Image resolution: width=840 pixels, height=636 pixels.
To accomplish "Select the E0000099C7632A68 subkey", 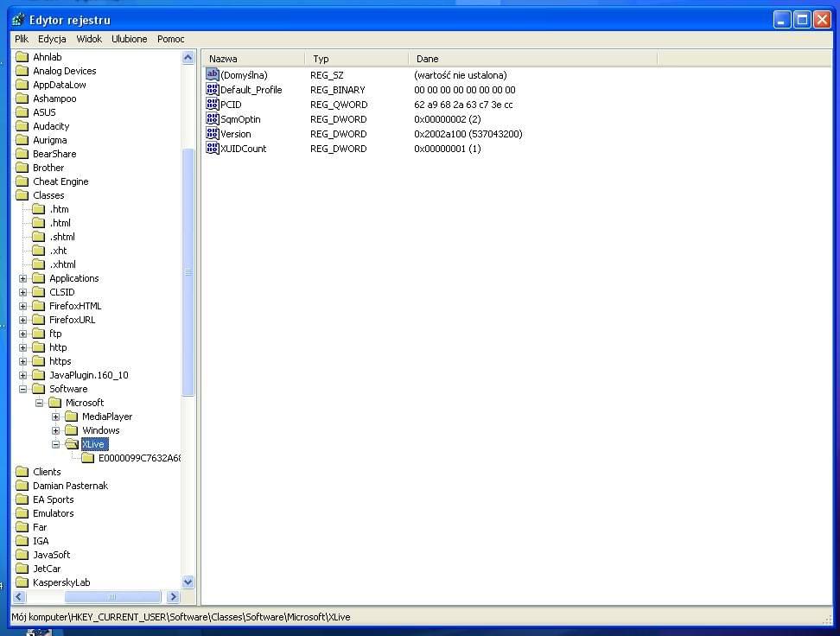I will 138,458.
